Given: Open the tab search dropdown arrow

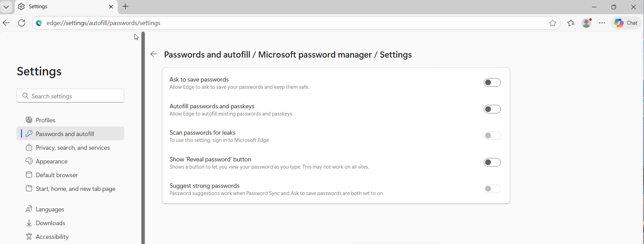Looking at the screenshot, I should click(6, 7).
